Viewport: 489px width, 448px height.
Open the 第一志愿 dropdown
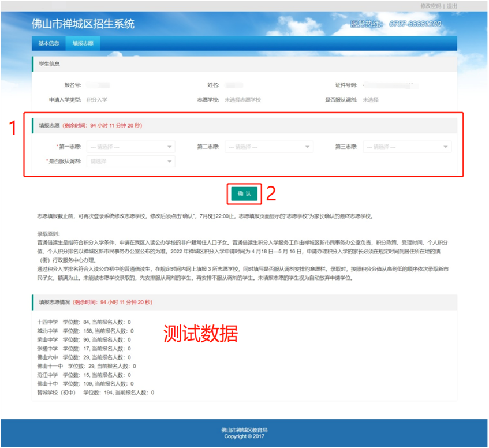tap(130, 147)
